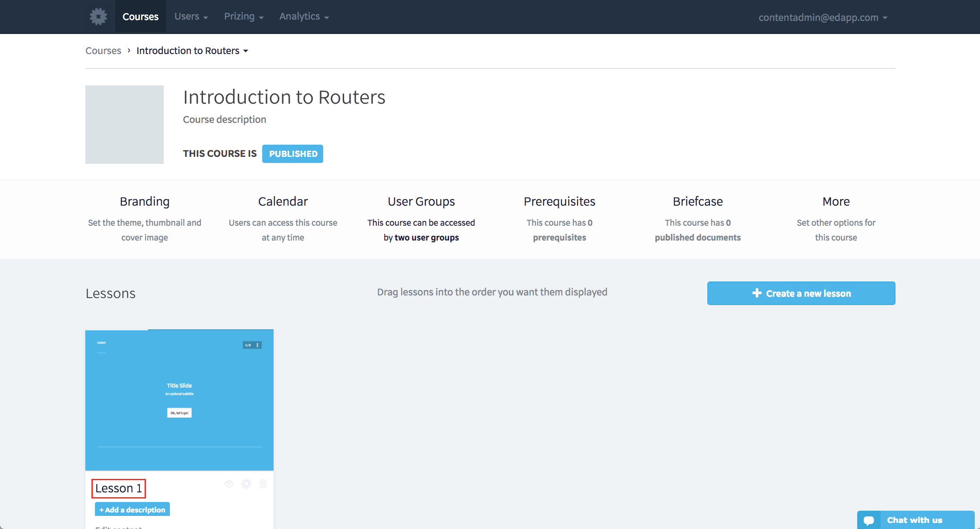980x529 pixels.
Task: Click the gear logo in navigation bar
Action: [98, 17]
